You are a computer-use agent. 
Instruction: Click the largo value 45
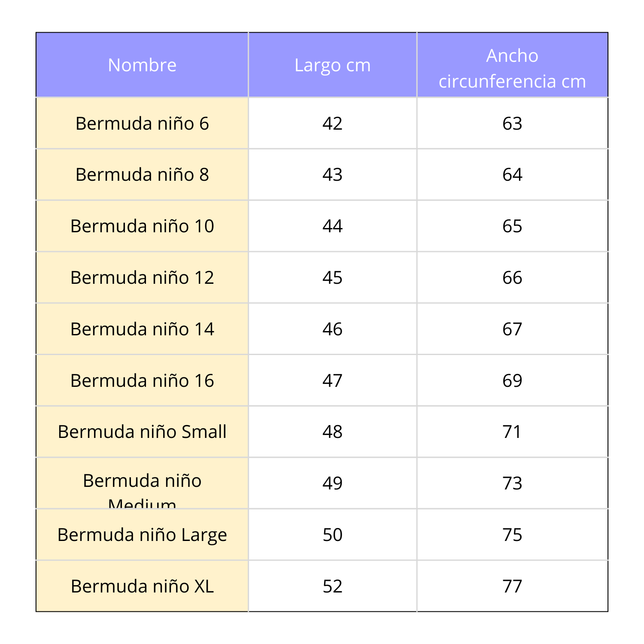332,278
